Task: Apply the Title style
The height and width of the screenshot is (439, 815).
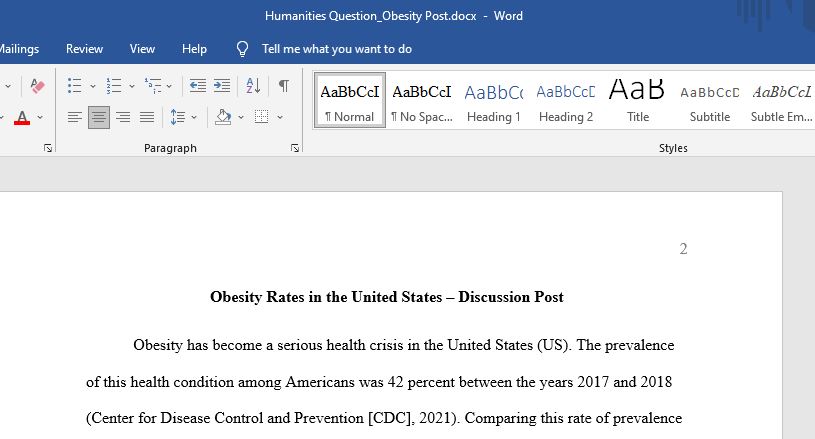Action: click(637, 100)
